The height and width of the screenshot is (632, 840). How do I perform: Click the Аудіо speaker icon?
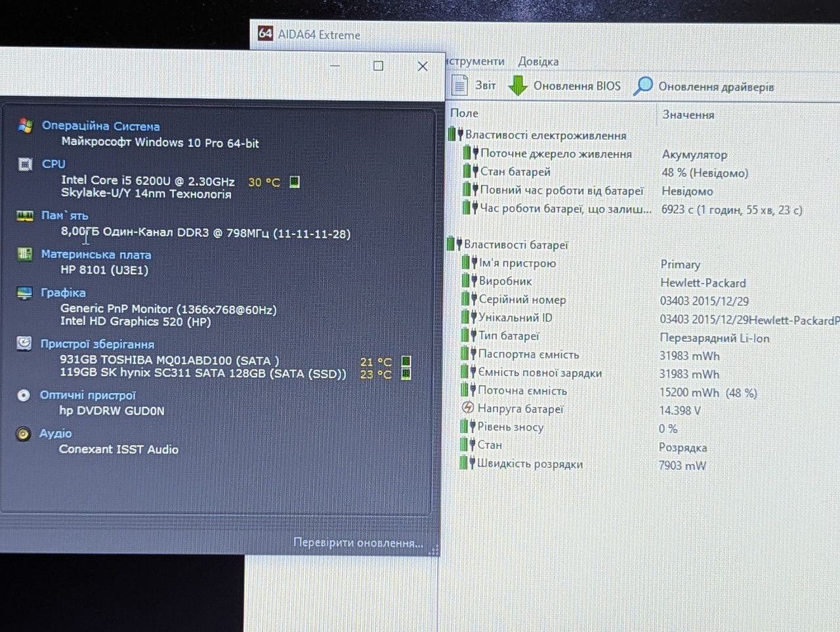coord(23,434)
